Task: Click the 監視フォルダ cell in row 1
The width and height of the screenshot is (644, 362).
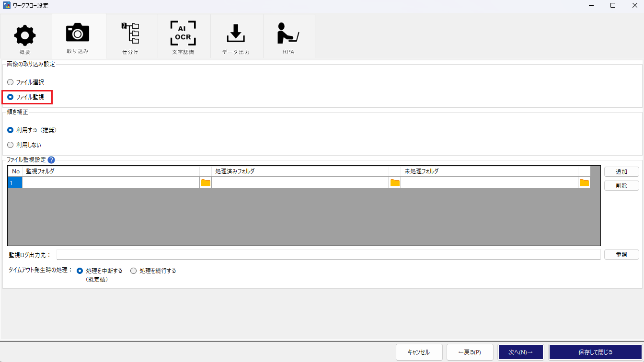Action: pyautogui.click(x=111, y=182)
